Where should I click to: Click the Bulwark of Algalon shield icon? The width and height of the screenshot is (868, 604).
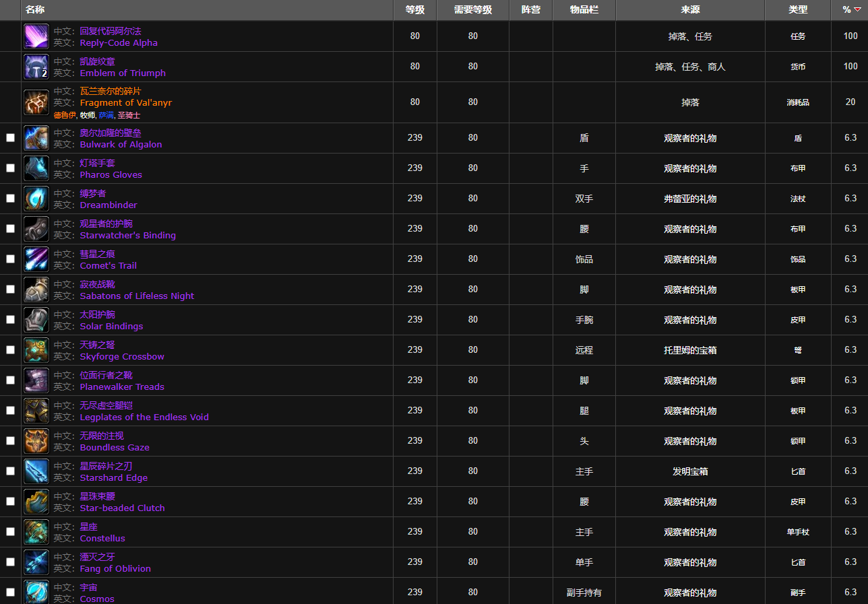(x=36, y=138)
